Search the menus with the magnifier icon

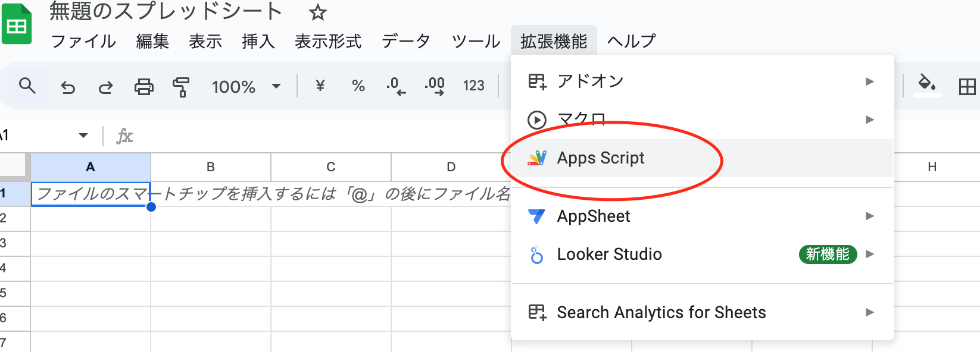tap(27, 86)
